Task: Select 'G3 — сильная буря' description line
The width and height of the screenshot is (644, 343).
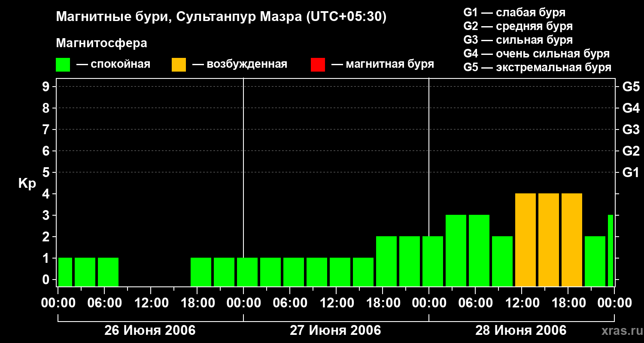Action: coord(518,40)
